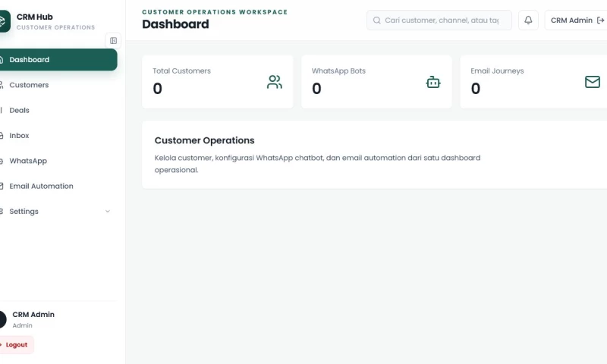Open the Inbox section
This screenshot has width=607, height=364.
tap(58, 136)
